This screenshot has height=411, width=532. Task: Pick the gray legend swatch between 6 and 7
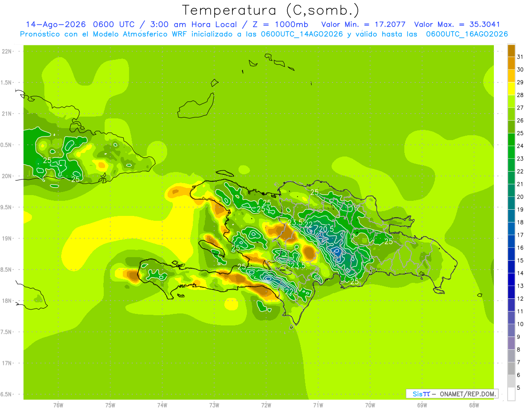[511, 369]
